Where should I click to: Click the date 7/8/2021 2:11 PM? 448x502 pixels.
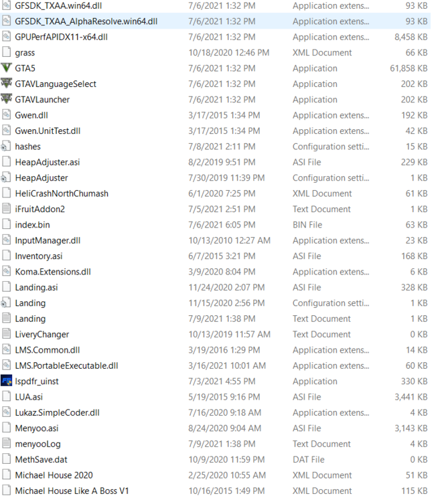tap(222, 147)
